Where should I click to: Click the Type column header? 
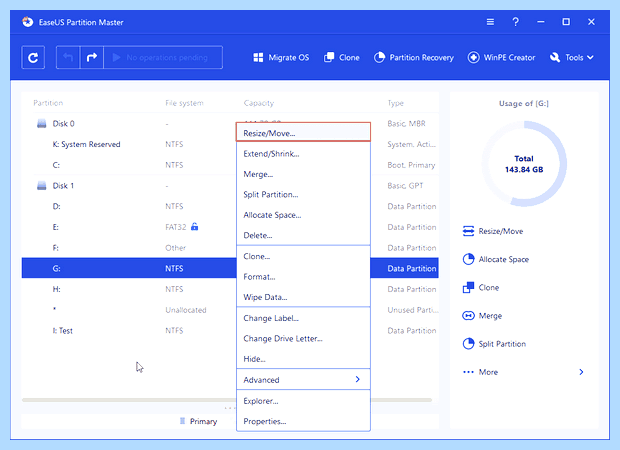click(x=395, y=103)
